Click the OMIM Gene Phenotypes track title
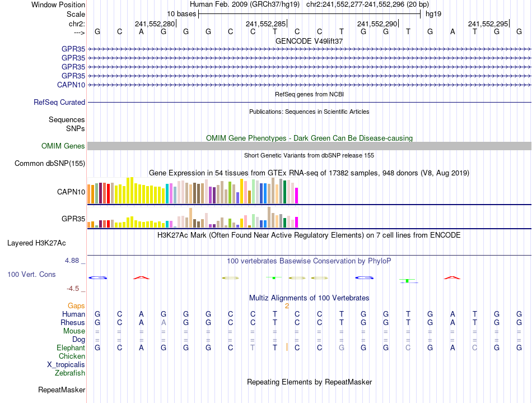The width and height of the screenshot is (532, 403). coord(309,138)
